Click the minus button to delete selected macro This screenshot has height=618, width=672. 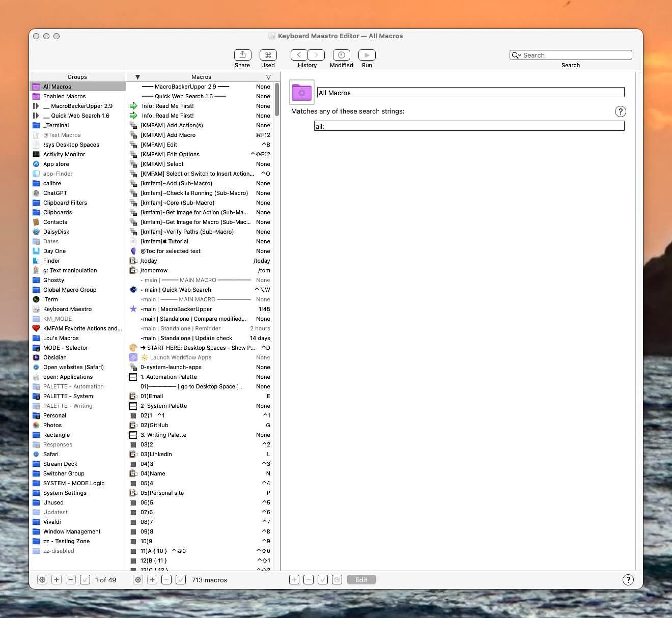[166, 580]
